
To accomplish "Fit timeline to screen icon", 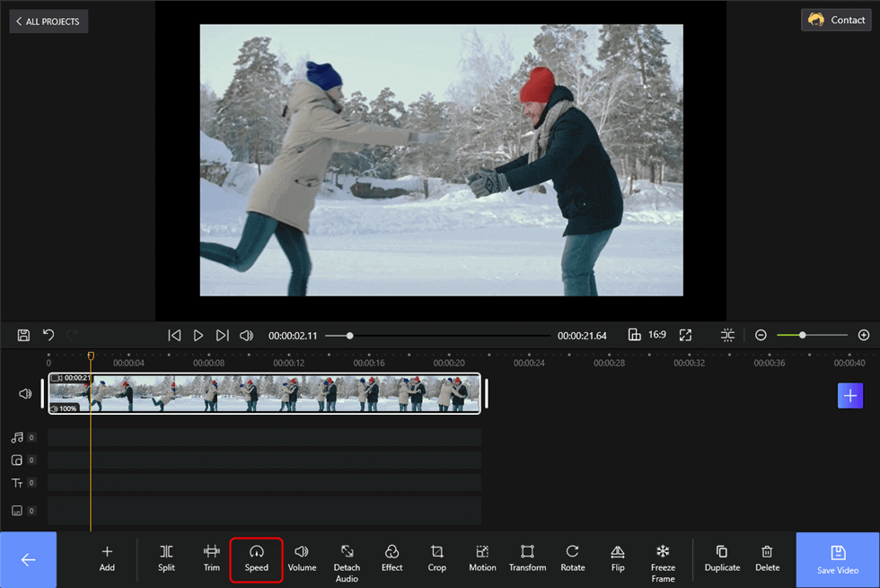I will pos(727,336).
